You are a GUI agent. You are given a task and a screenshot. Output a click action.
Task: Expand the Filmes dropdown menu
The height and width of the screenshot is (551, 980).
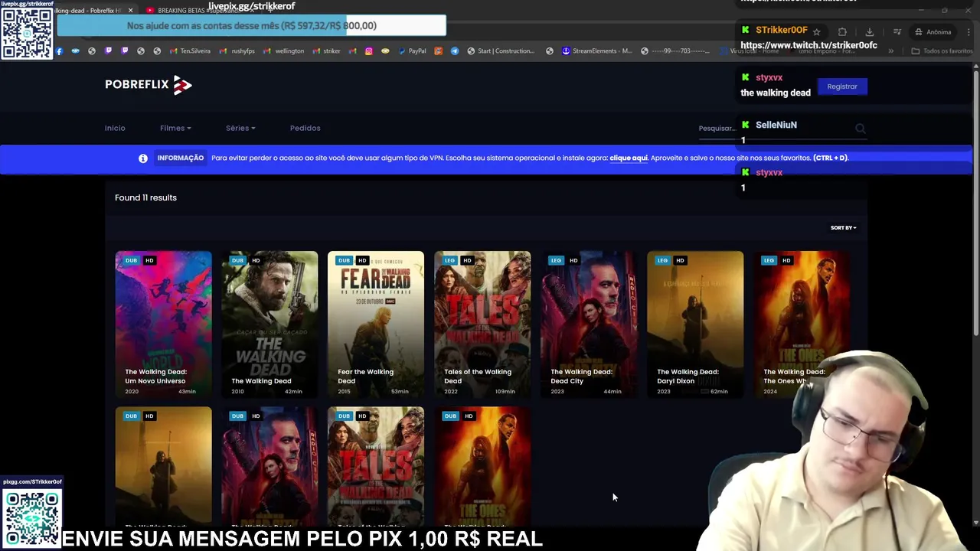pos(175,129)
